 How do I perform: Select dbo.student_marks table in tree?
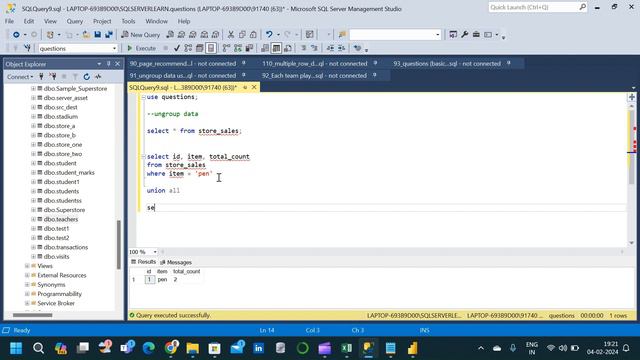click(69, 173)
